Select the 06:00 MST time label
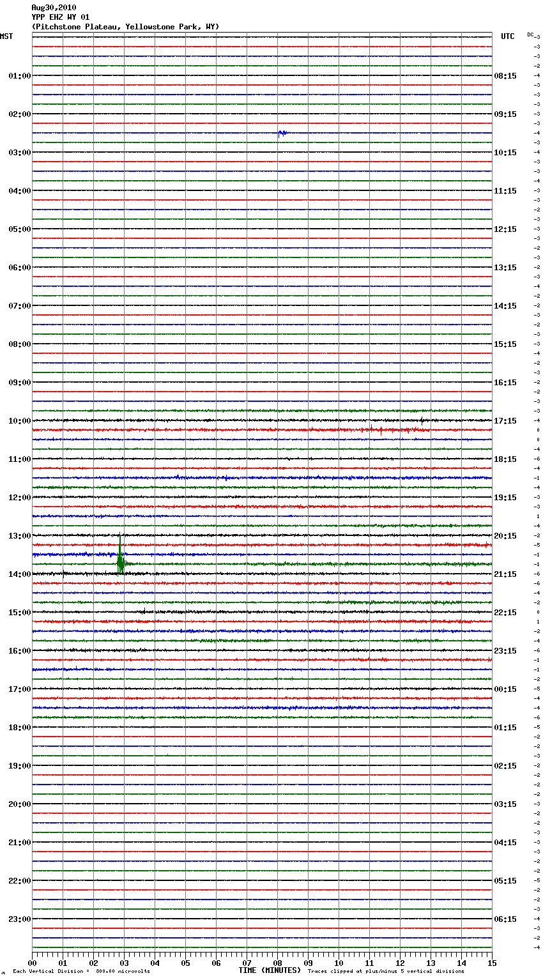The image size is (543, 980). pos(20,268)
